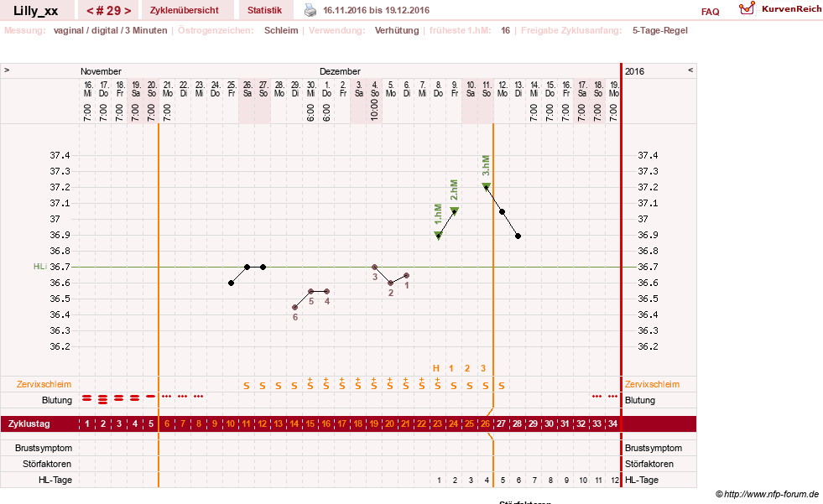
Task: Click the S+ mucus symbol on cycle day 15
Action: [310, 383]
